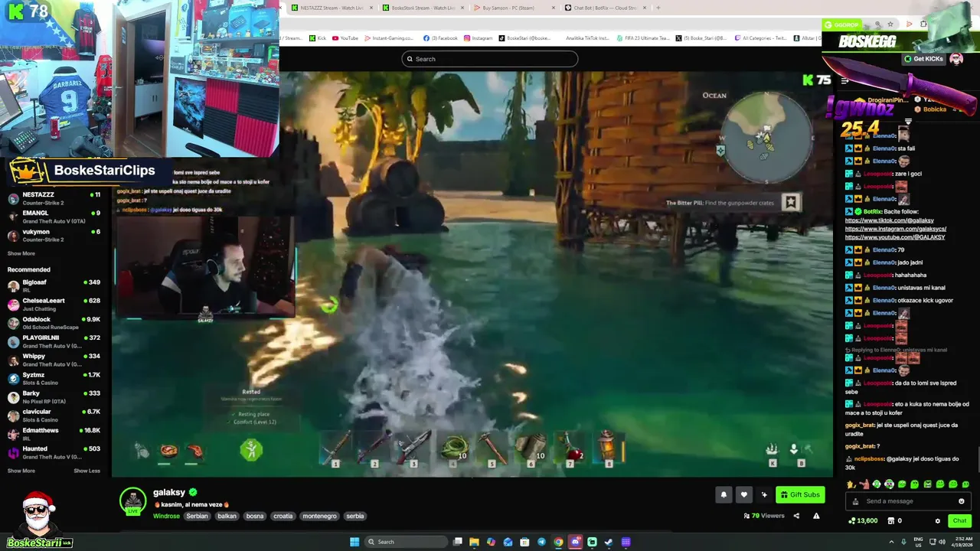Open chat settings with the gear icon
980x551 pixels.
click(x=937, y=521)
